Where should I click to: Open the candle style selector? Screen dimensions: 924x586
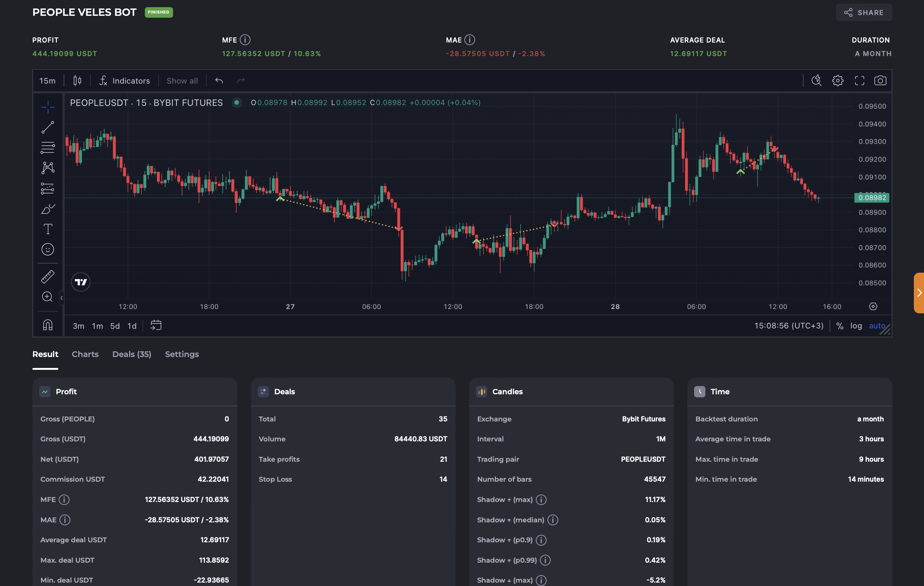coord(77,80)
